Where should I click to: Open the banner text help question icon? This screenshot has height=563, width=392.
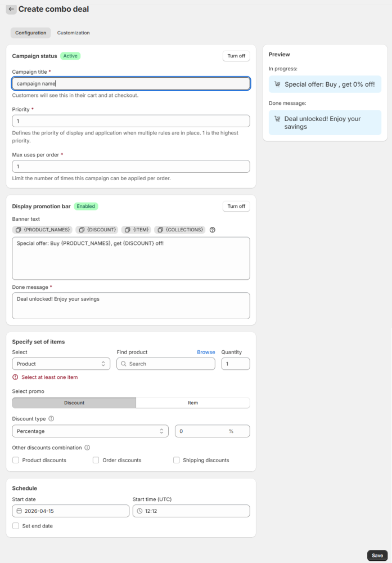(x=212, y=230)
